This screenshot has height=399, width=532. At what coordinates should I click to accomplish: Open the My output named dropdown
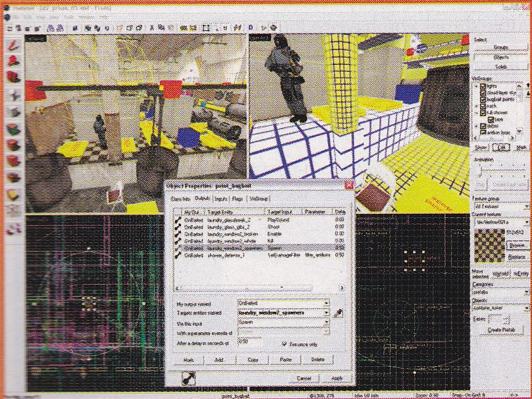[x=326, y=303]
